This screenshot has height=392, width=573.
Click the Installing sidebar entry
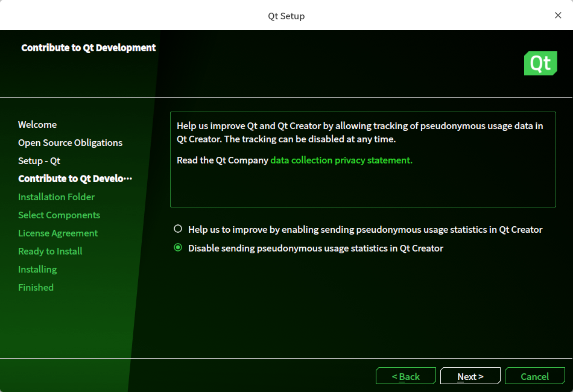37,269
